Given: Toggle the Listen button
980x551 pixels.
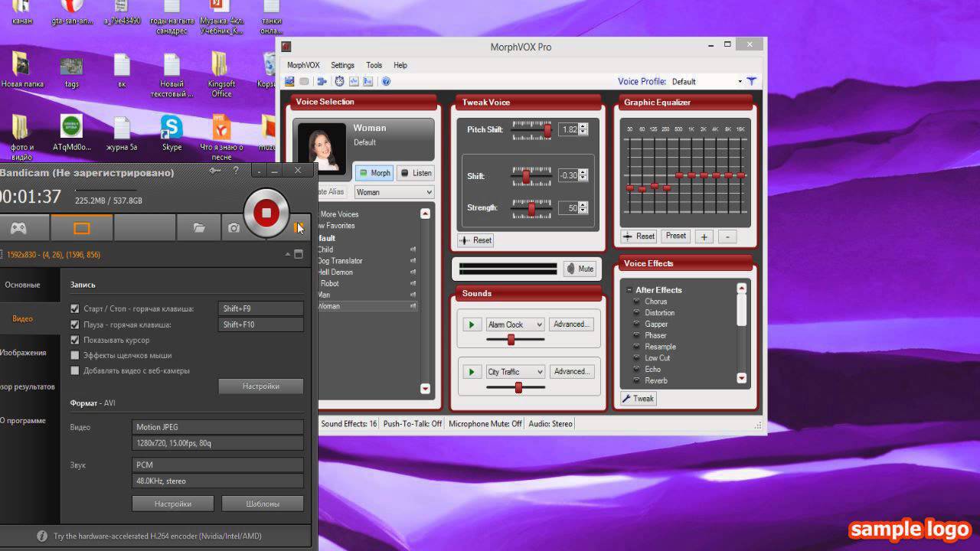Looking at the screenshot, I should click(415, 173).
